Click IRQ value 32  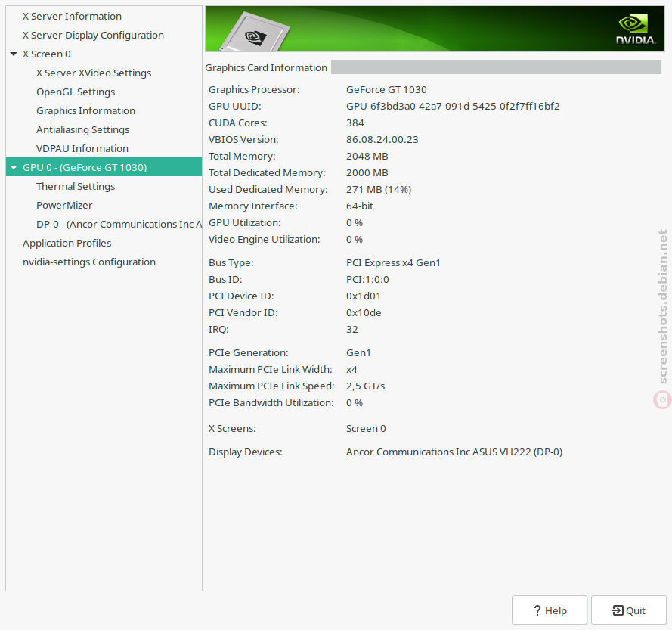(352, 329)
